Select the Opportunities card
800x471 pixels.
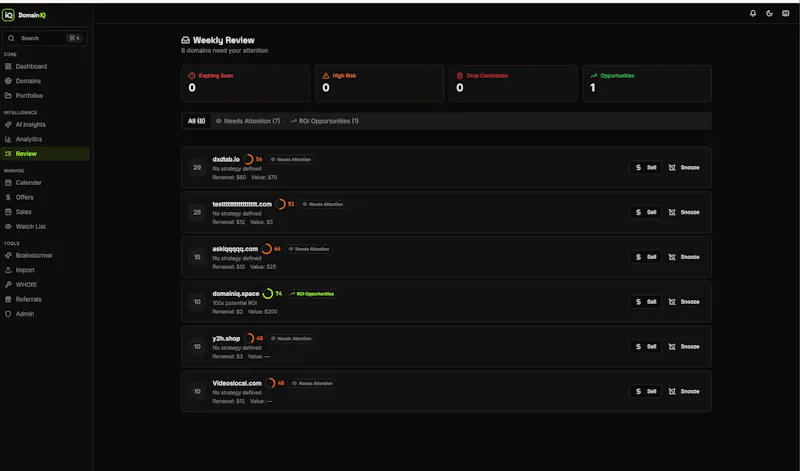[647, 83]
